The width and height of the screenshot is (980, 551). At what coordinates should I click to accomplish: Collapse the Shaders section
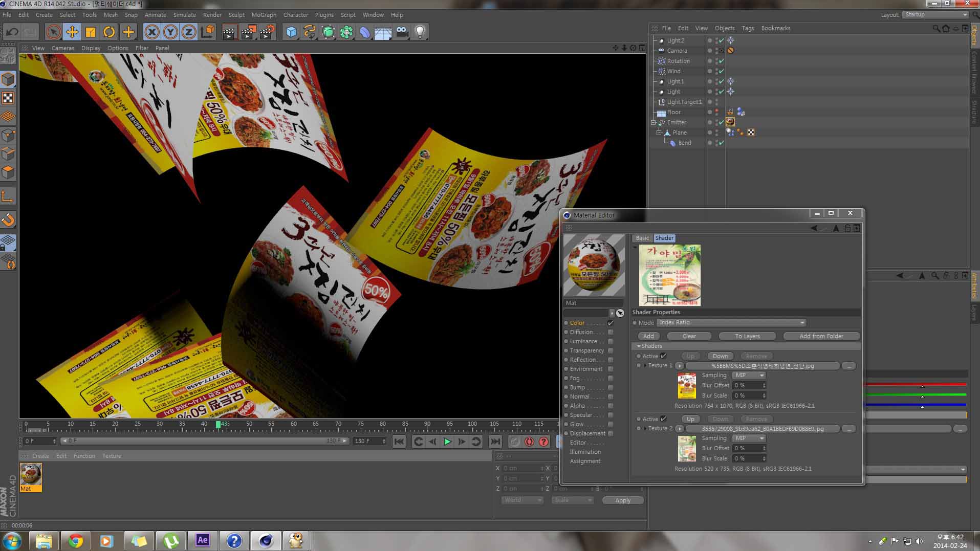point(639,346)
